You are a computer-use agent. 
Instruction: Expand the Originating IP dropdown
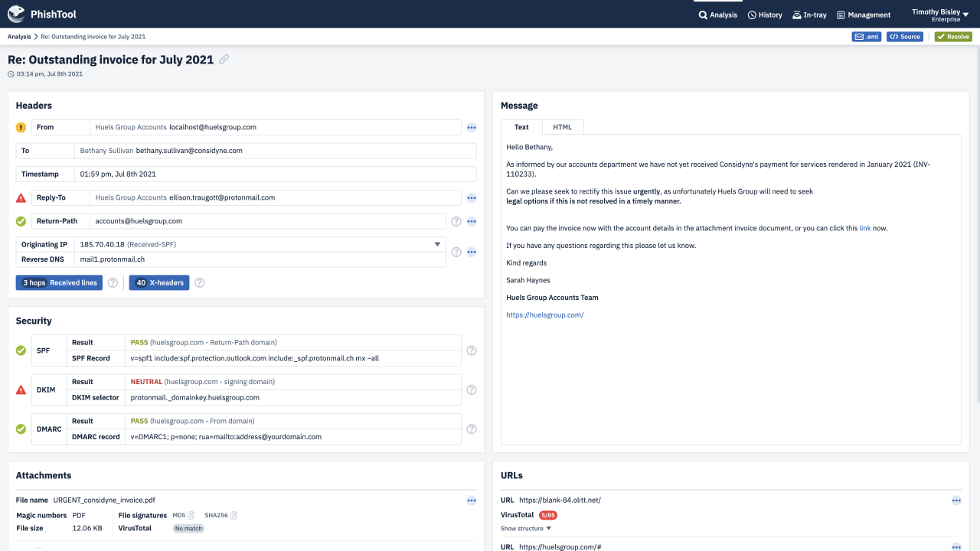point(438,244)
